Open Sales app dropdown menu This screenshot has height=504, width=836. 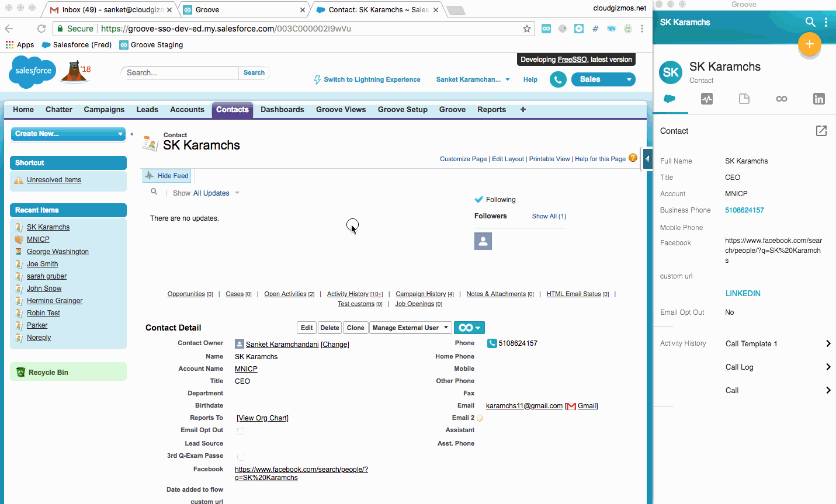pyautogui.click(x=603, y=79)
